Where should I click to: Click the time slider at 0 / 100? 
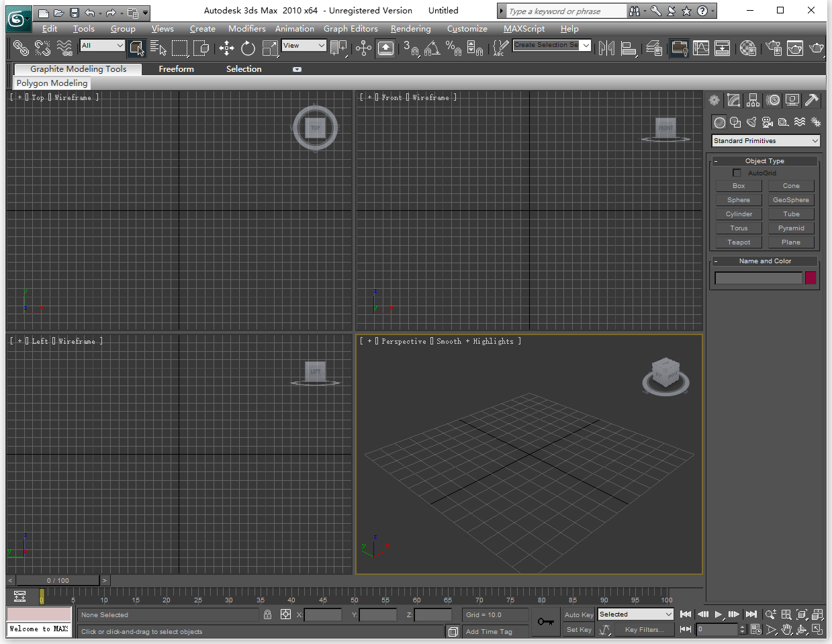(x=58, y=580)
